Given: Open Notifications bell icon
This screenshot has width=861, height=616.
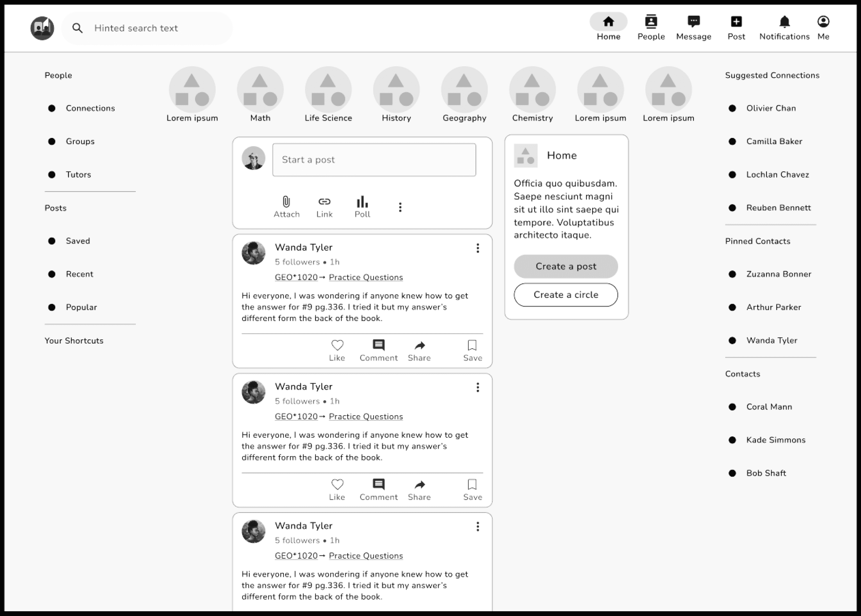Looking at the screenshot, I should (x=784, y=22).
